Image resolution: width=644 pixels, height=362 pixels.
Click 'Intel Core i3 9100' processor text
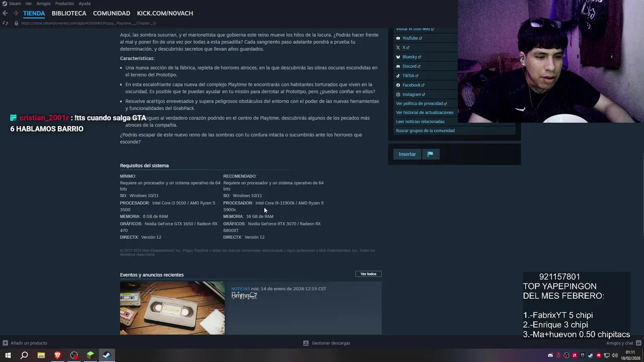click(171, 203)
